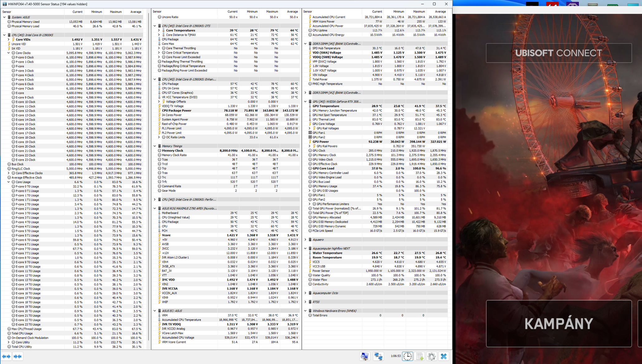Collapse the Core Clocks tree

[x=9, y=53]
